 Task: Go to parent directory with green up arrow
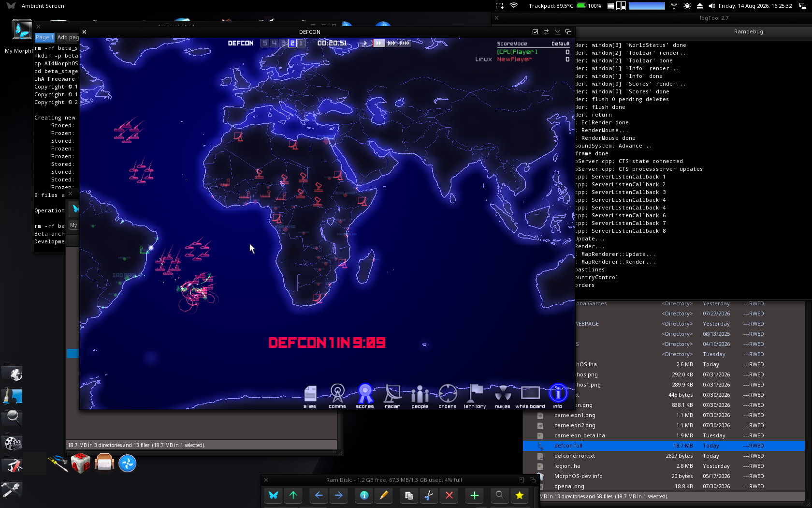click(x=293, y=495)
